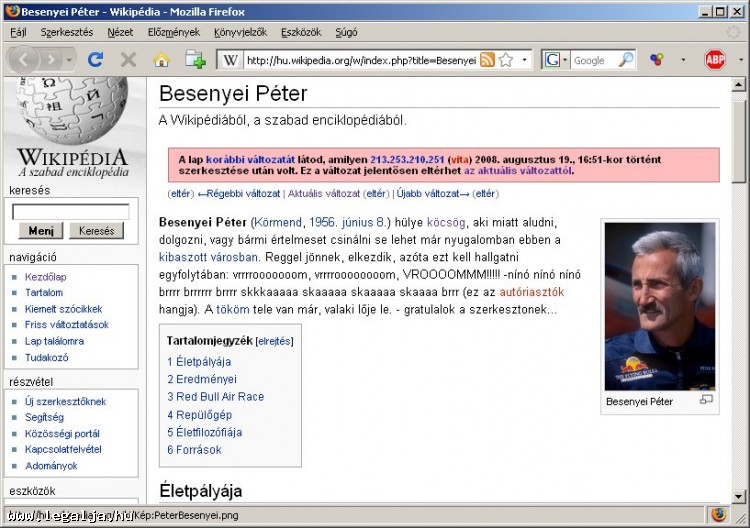Hide the table of contents via elrejtés
750x528 pixels.
tap(275, 341)
